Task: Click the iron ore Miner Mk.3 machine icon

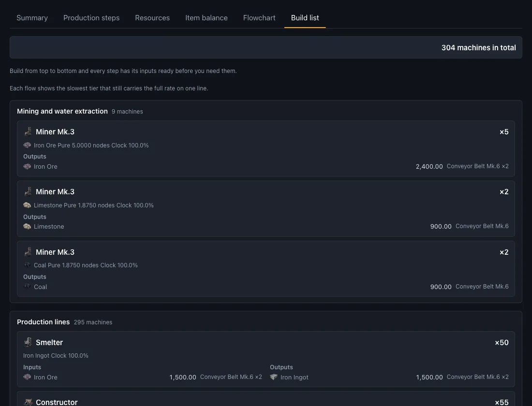Action: pyautogui.click(x=28, y=131)
